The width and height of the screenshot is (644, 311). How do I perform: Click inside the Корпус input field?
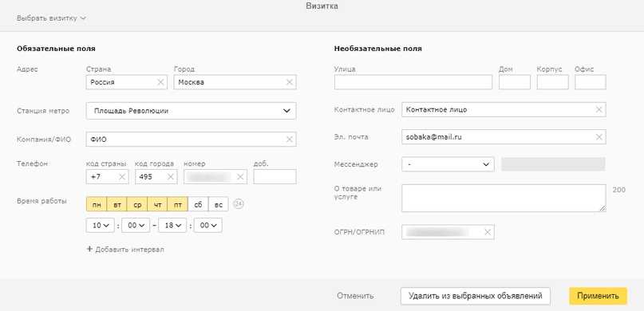click(552, 82)
